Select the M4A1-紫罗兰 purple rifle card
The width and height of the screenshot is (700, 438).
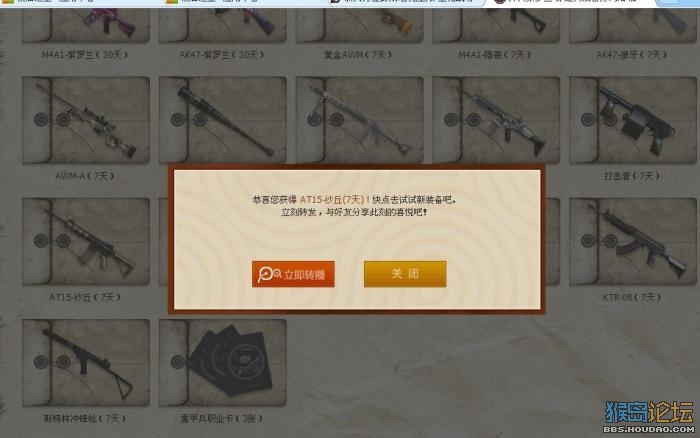[86, 25]
